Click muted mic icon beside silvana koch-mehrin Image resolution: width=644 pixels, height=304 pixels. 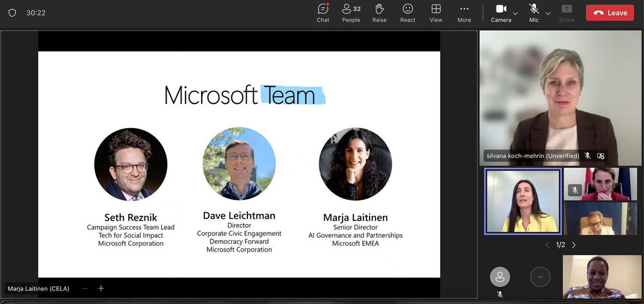coord(588,156)
